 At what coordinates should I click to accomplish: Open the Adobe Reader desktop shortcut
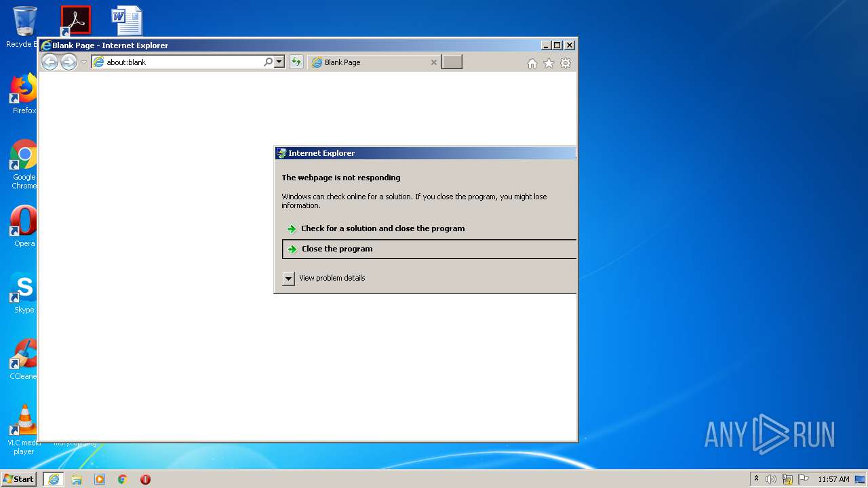[75, 20]
